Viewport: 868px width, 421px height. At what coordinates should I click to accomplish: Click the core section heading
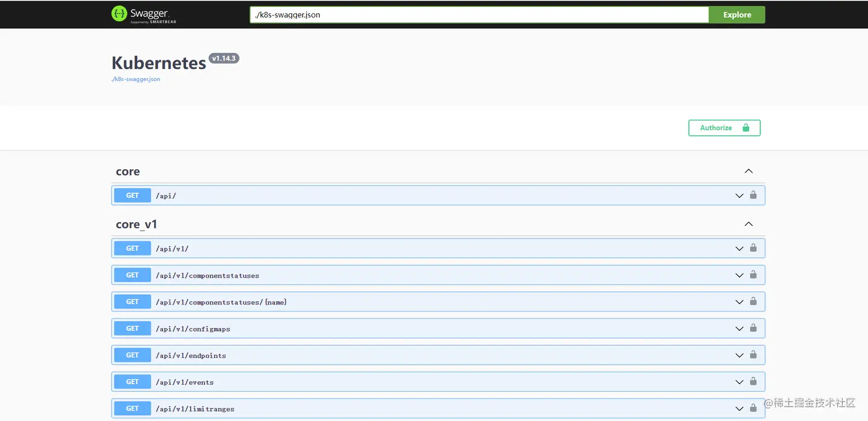[x=128, y=171]
